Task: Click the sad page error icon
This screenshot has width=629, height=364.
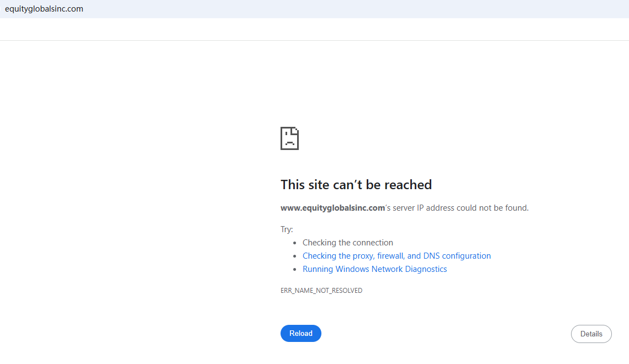Action: (289, 138)
